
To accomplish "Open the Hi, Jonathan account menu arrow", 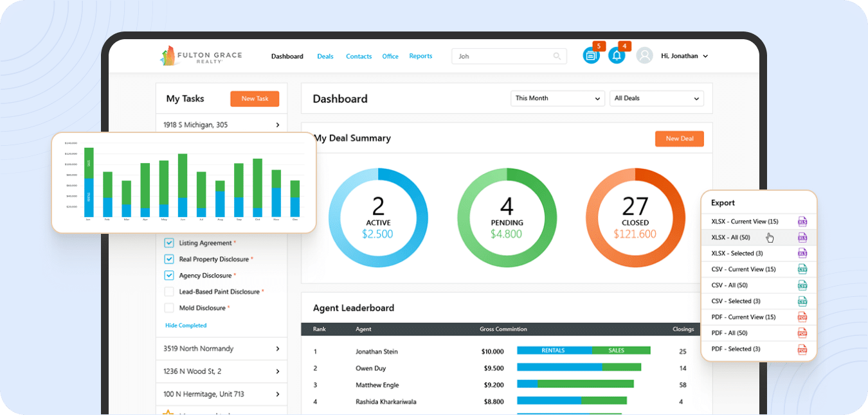I will 705,57.
